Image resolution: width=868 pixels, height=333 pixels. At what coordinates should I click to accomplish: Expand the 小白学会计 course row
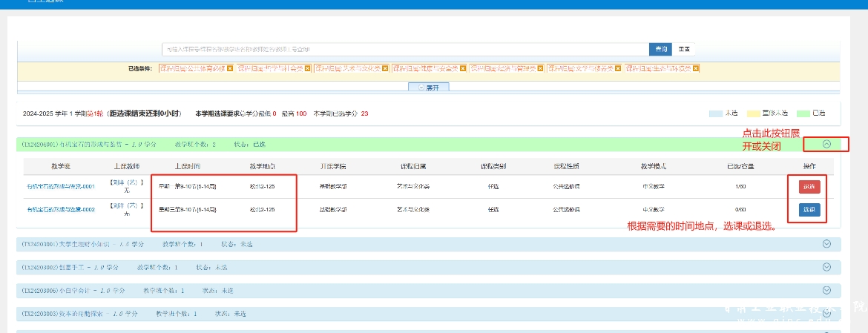pyautogui.click(x=826, y=290)
